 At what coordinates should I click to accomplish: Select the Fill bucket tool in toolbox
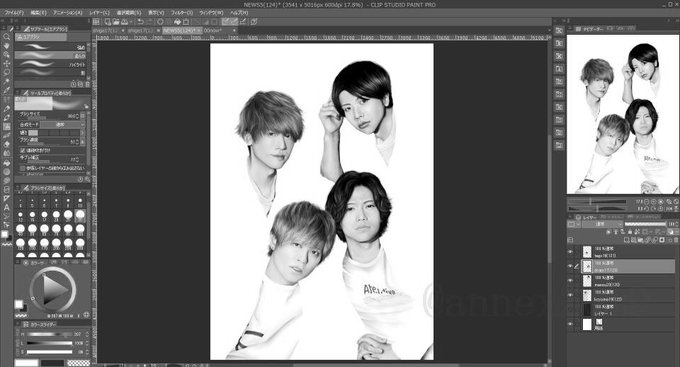[7, 162]
